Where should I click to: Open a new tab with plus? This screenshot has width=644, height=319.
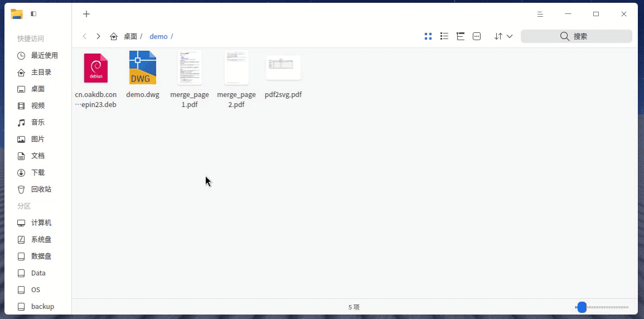point(86,14)
